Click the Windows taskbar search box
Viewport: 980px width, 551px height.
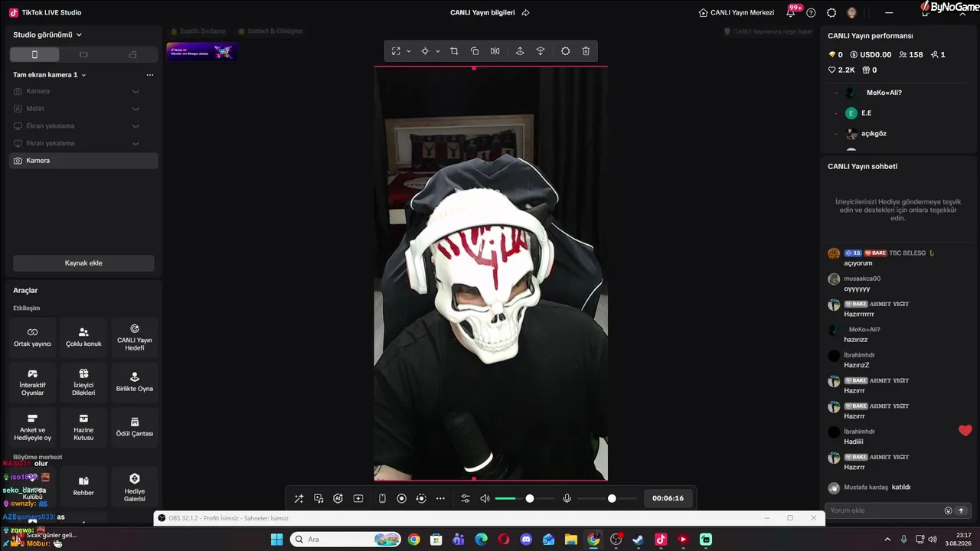(x=346, y=540)
